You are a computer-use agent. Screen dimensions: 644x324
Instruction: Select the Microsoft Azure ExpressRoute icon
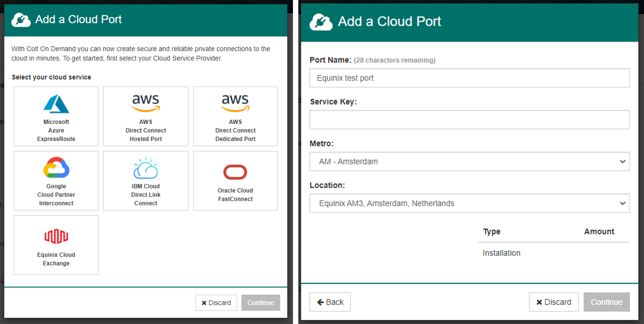pos(56,104)
